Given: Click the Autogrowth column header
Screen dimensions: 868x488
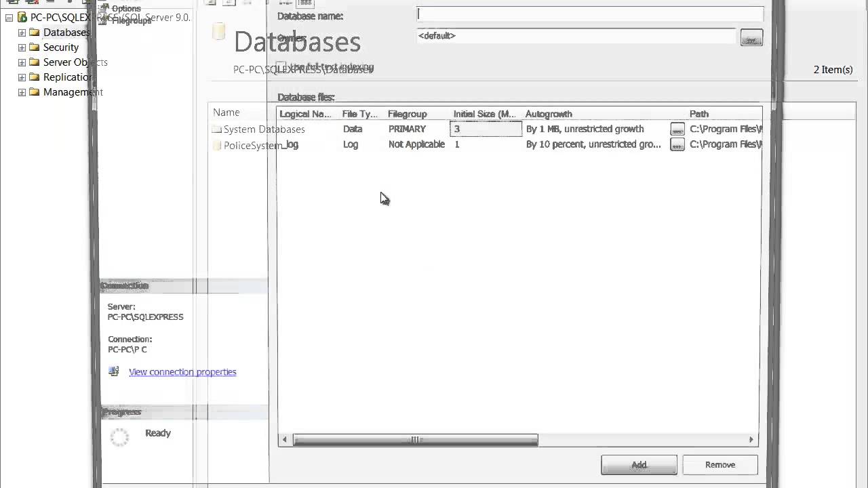Looking at the screenshot, I should click(x=549, y=114).
